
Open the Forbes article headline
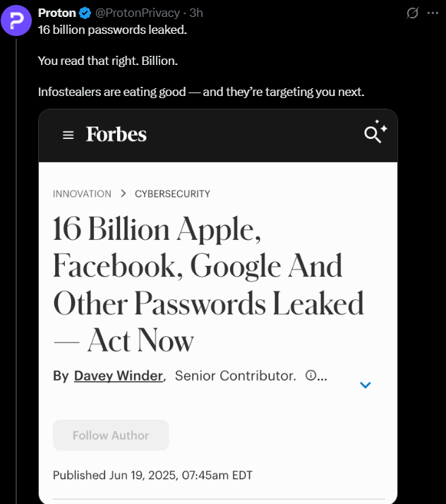[x=208, y=284]
